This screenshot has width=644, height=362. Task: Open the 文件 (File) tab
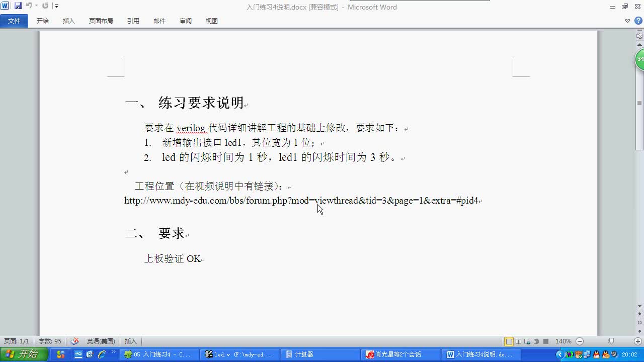(x=14, y=21)
